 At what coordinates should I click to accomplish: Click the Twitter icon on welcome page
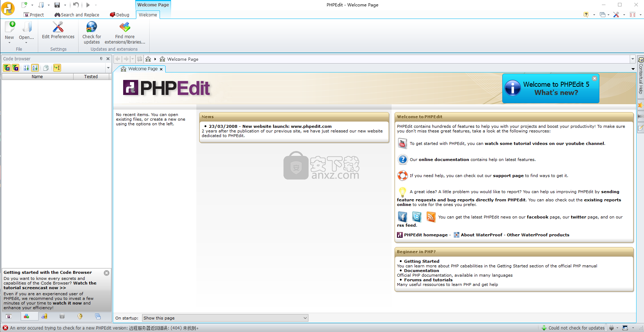417,217
